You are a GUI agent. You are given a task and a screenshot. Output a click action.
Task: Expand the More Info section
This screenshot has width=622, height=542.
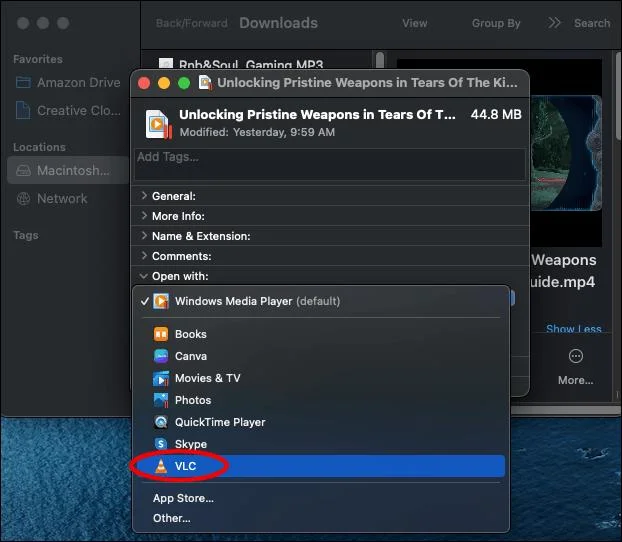(x=144, y=216)
